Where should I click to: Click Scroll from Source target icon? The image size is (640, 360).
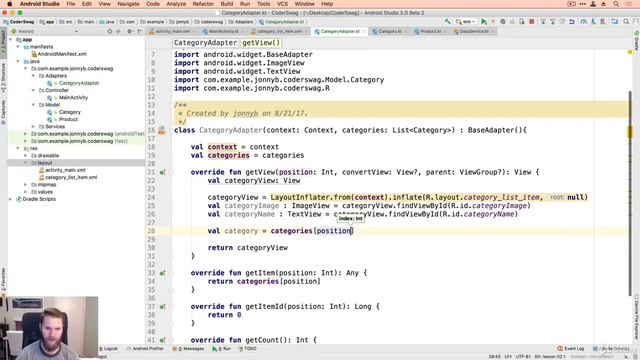point(110,31)
